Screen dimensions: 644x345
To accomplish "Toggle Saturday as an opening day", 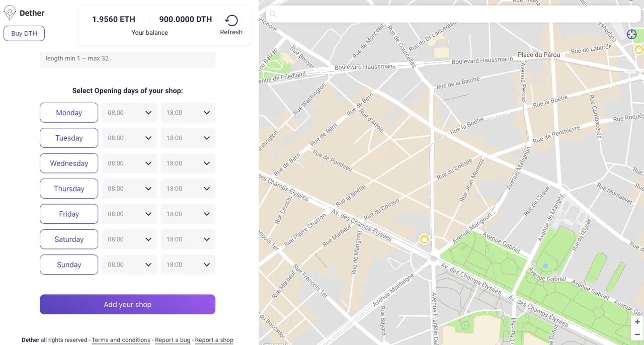I will tap(69, 239).
